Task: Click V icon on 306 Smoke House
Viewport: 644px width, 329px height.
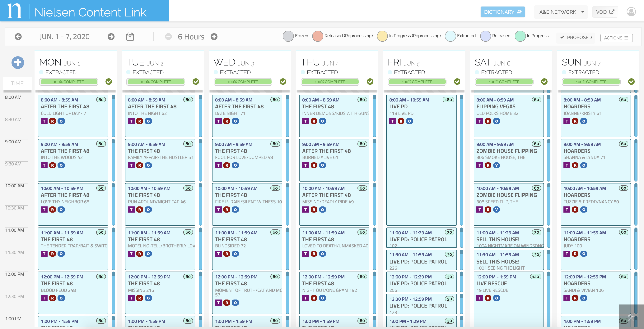Action: click(497, 165)
